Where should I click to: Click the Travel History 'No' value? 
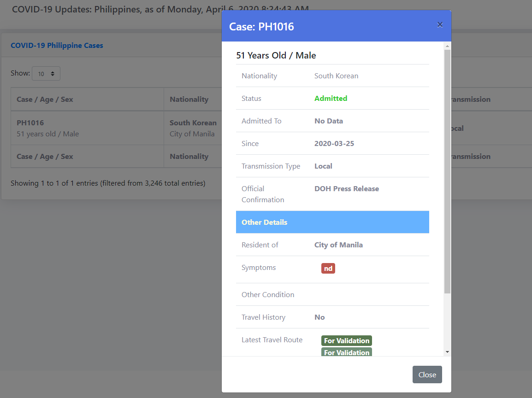coord(319,317)
